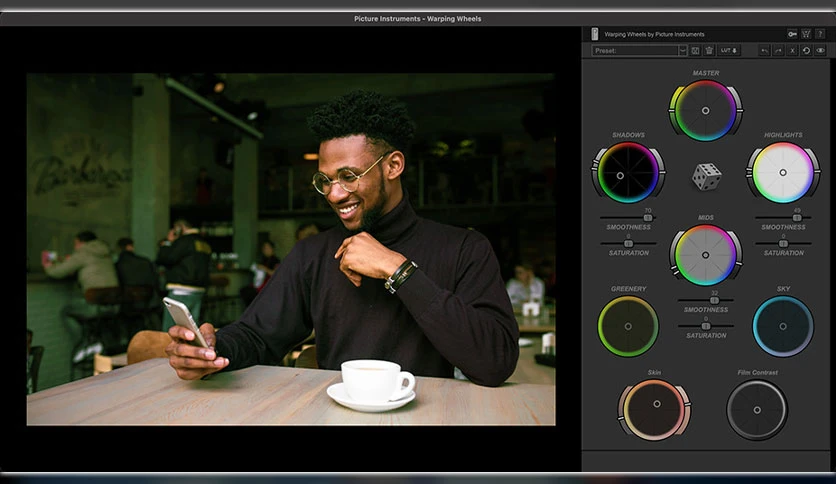Click the Film Contrast wheel

[x=757, y=409]
